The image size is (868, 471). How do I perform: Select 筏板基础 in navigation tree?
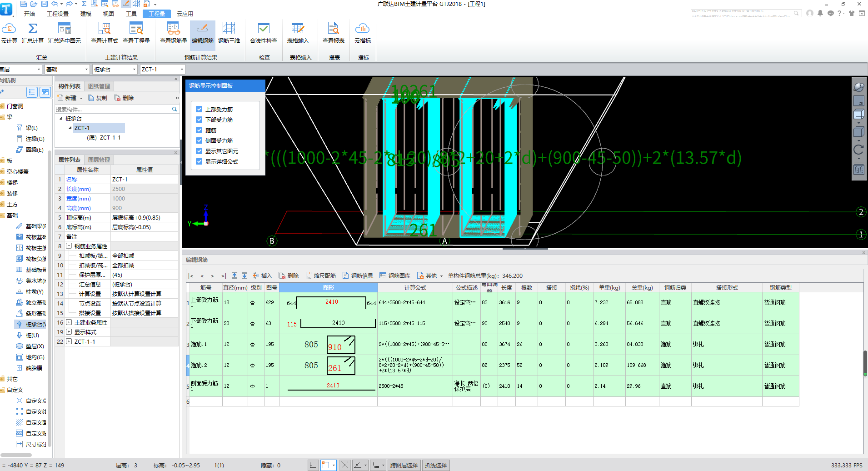(32, 237)
